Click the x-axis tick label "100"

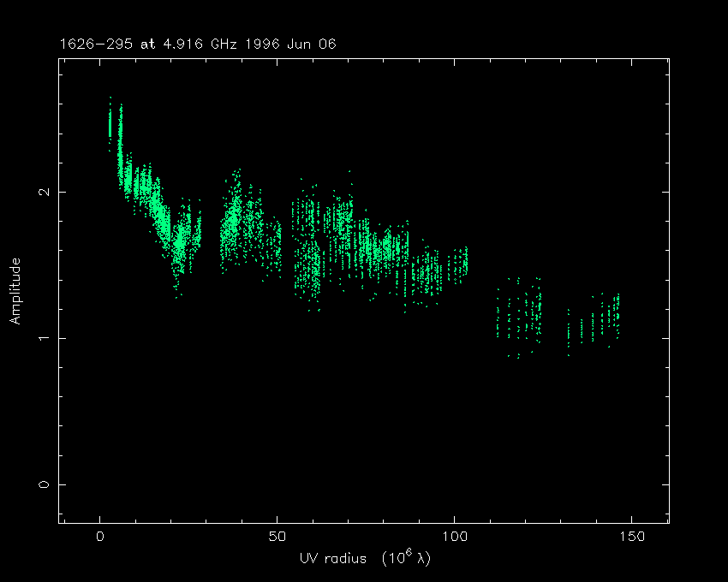(x=454, y=537)
